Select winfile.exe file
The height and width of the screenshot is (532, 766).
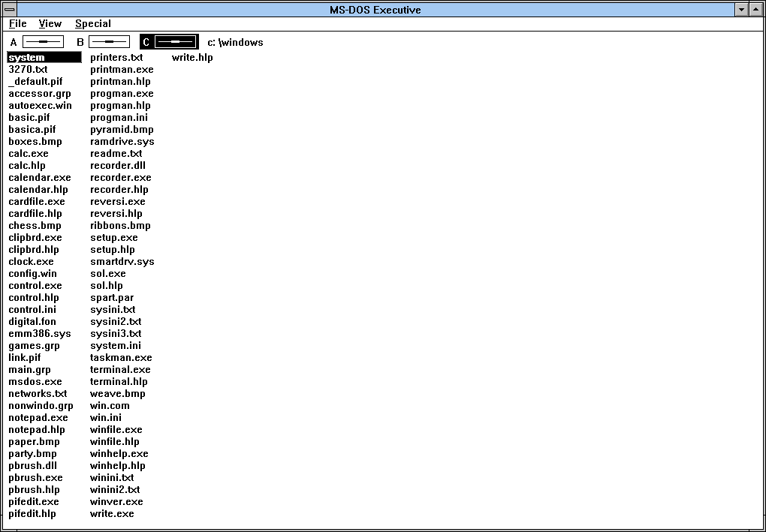tap(116, 429)
